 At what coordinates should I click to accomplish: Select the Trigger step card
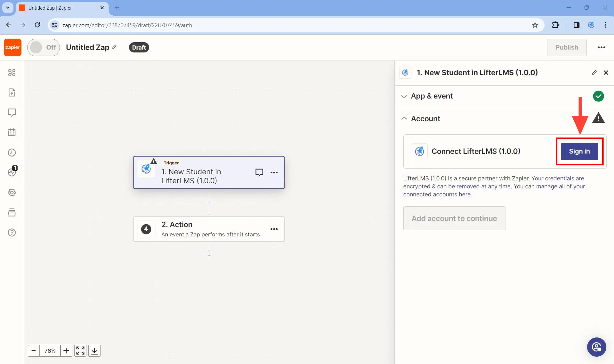pos(209,172)
